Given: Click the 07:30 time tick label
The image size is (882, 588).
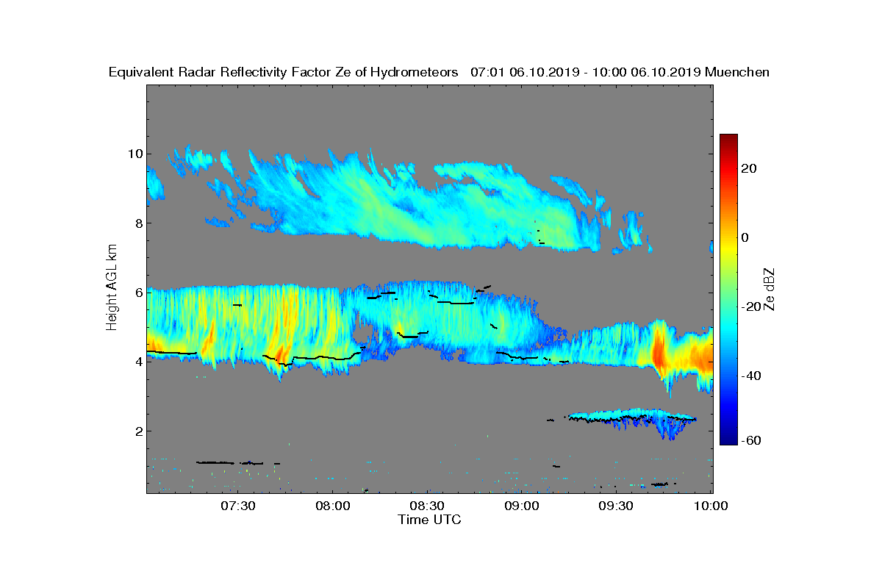Looking at the screenshot, I should pos(238,506).
